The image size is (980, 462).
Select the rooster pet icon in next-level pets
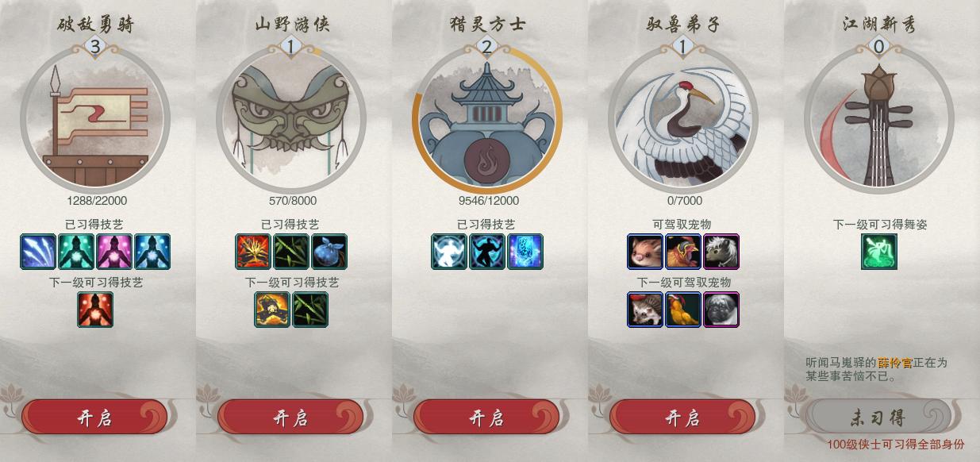(683, 309)
